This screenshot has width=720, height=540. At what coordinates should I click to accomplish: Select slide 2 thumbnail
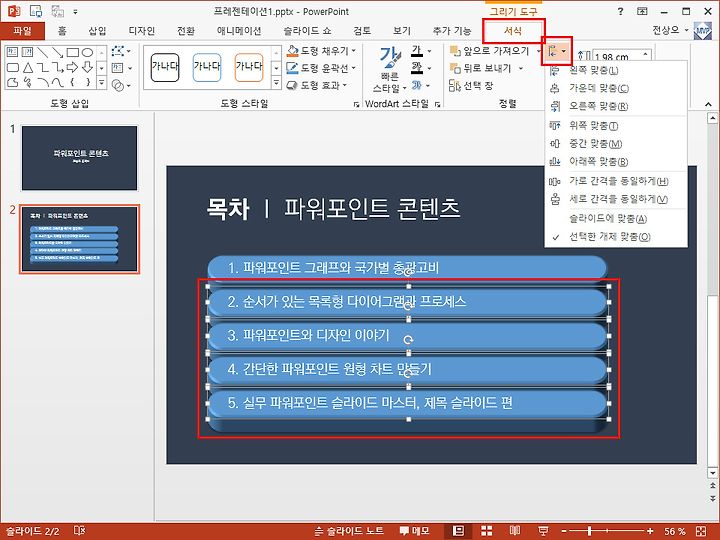pos(79,239)
